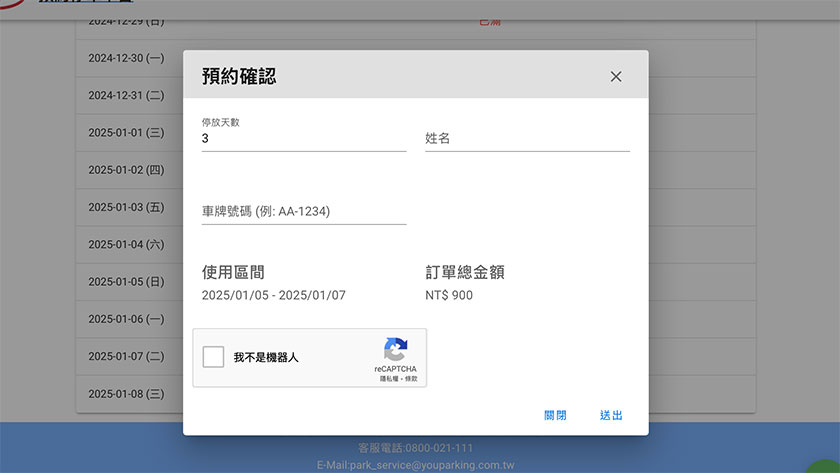Select the 車牌號碼 input field

tap(303, 212)
